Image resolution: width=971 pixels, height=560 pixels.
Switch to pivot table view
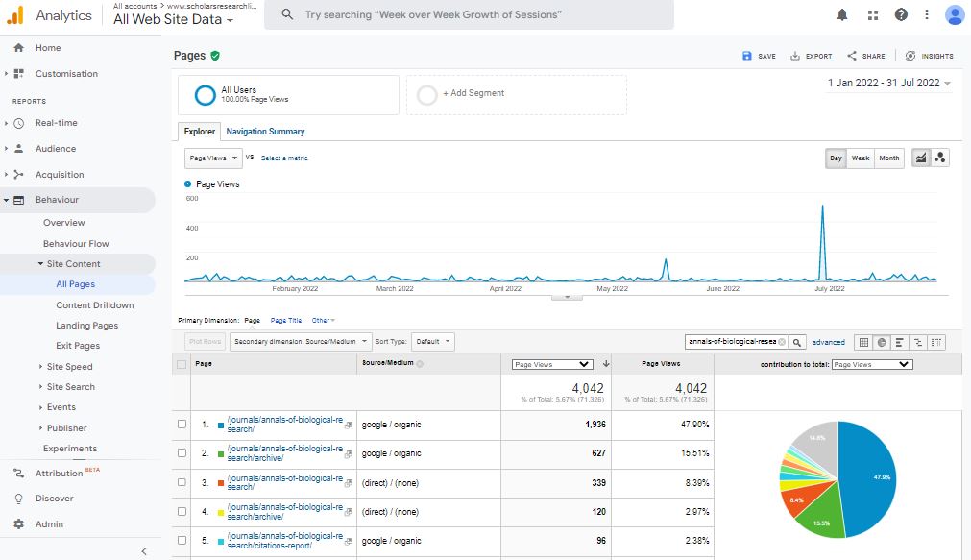coord(936,342)
